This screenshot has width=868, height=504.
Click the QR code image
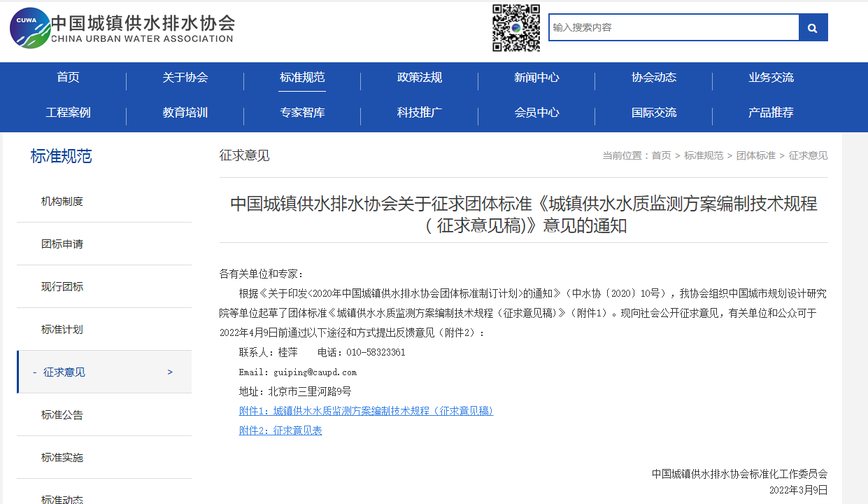click(515, 28)
